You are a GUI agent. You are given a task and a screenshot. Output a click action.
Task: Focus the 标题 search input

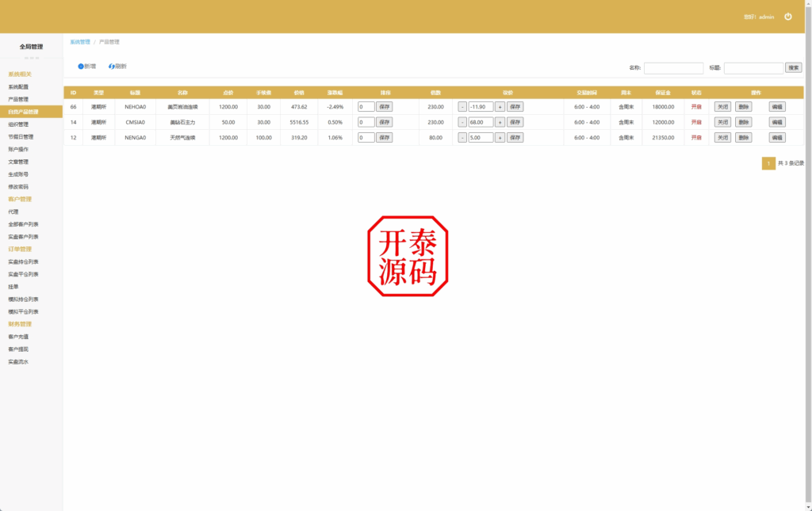753,68
